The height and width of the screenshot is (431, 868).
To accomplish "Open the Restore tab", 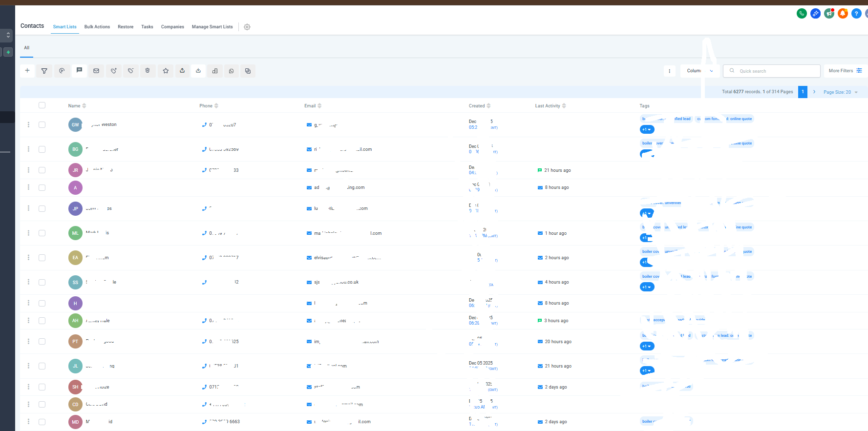I will pos(126,27).
